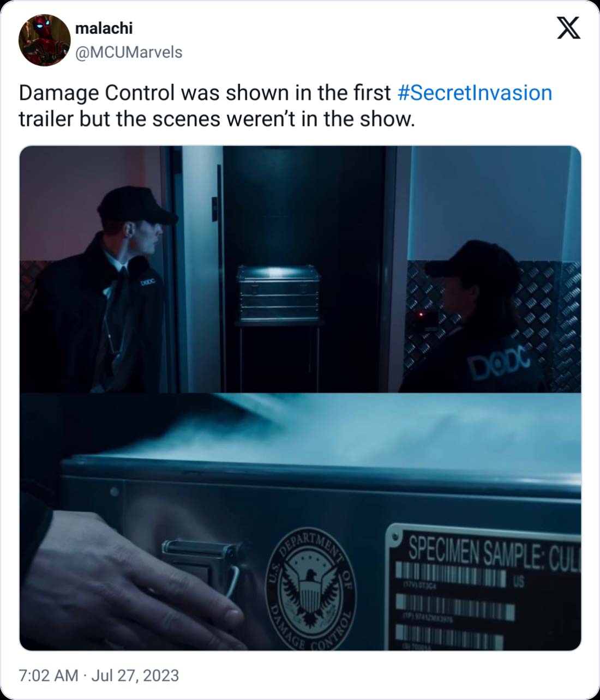
Task: Open the #SecretInvasion hashtag
Action: (475, 93)
